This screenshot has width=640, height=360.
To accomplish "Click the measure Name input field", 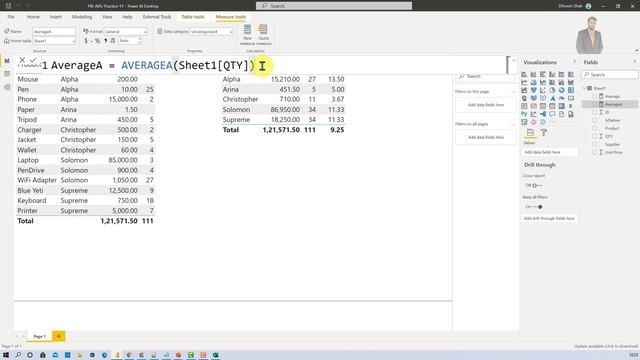I will coord(54,31).
